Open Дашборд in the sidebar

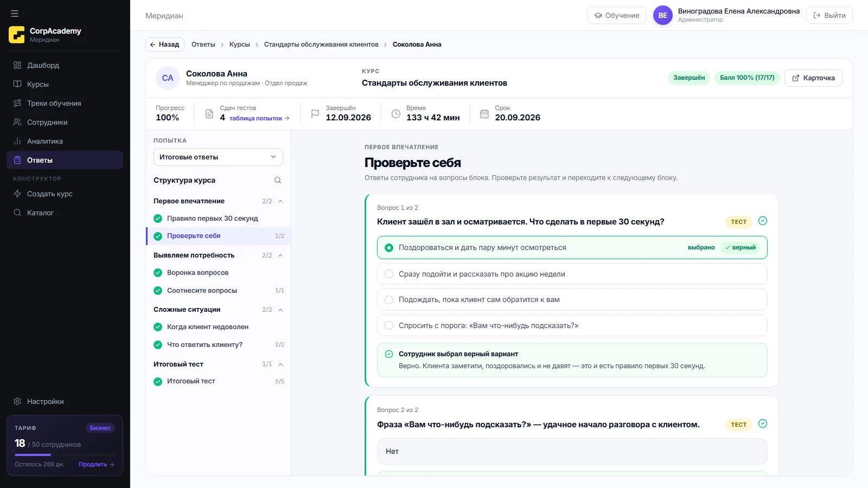[x=65, y=65]
